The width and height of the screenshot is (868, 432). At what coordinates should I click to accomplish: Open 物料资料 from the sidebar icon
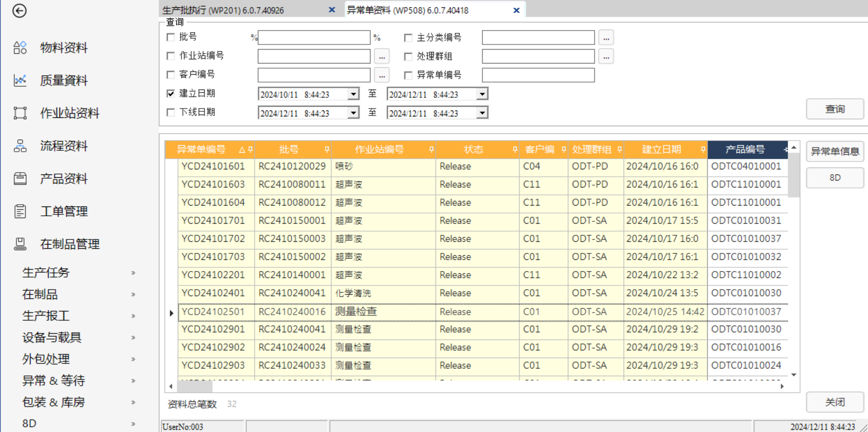pos(20,48)
